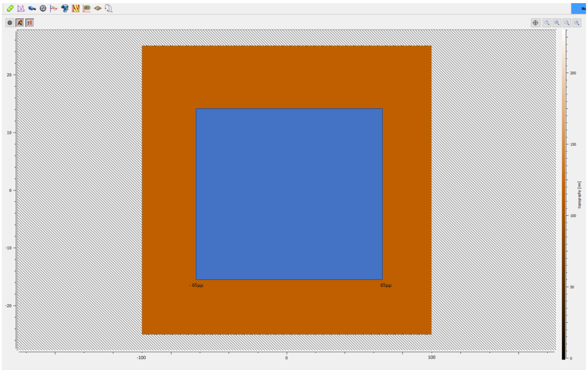Click the "0" horizontal axis label
Image resolution: width=588 pixels, height=370 pixels.
tap(286, 358)
